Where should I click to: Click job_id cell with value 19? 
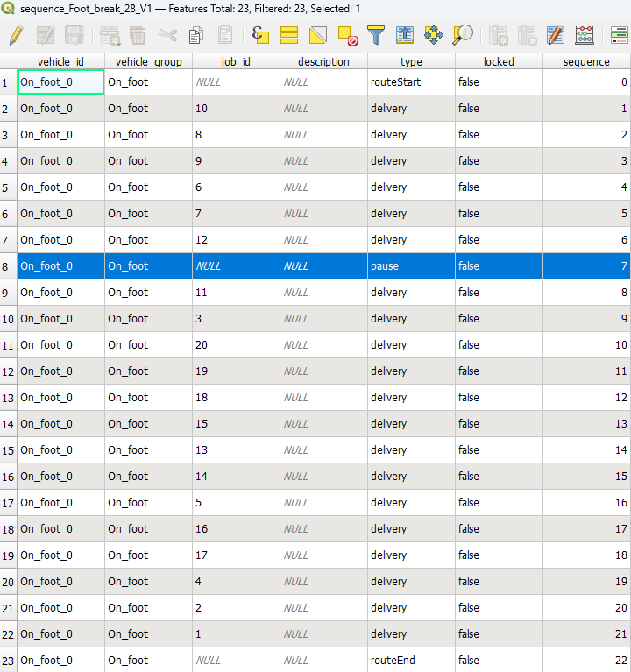click(x=236, y=371)
